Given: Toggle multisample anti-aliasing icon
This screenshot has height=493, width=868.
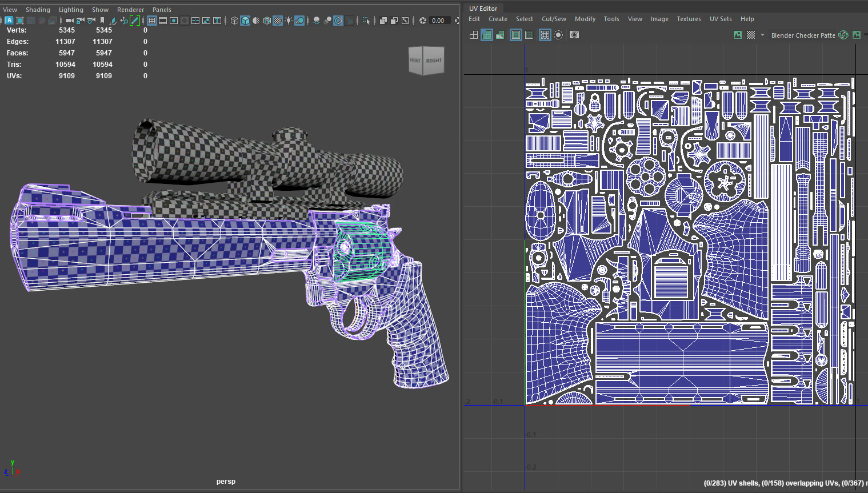Looking at the screenshot, I should pyautogui.click(x=338, y=21).
